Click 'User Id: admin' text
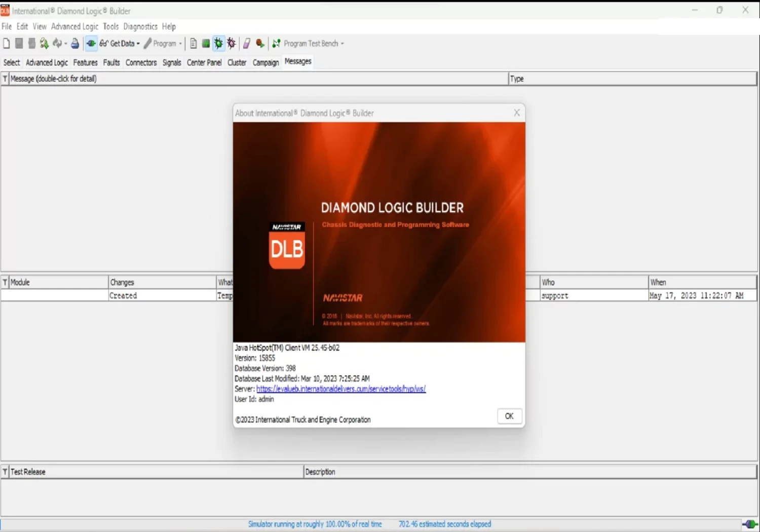Screen dimensions: 760x532 [254, 399]
